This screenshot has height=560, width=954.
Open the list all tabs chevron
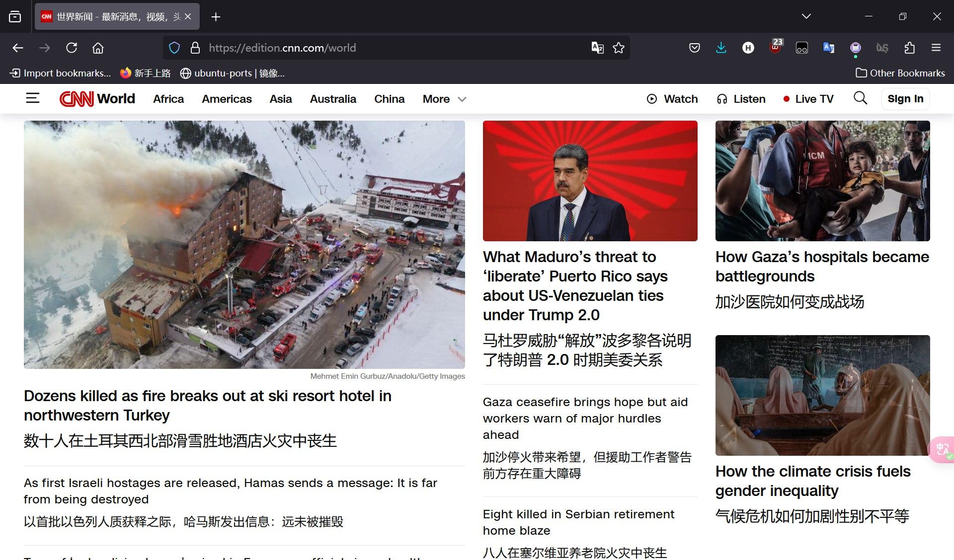click(806, 16)
